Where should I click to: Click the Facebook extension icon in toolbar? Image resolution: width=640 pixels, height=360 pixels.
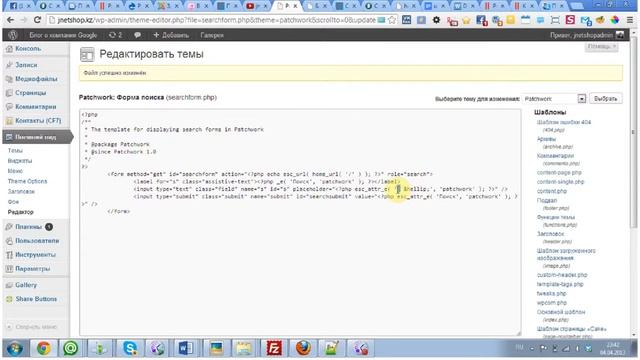pyautogui.click(x=482, y=20)
